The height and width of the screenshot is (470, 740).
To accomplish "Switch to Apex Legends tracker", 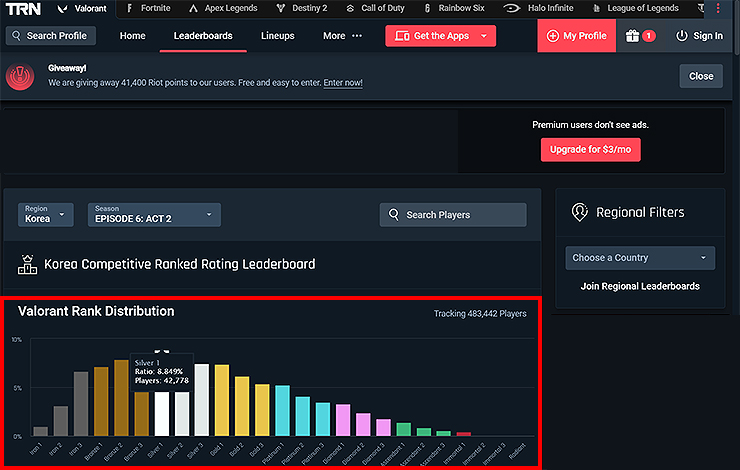I will click(223, 8).
